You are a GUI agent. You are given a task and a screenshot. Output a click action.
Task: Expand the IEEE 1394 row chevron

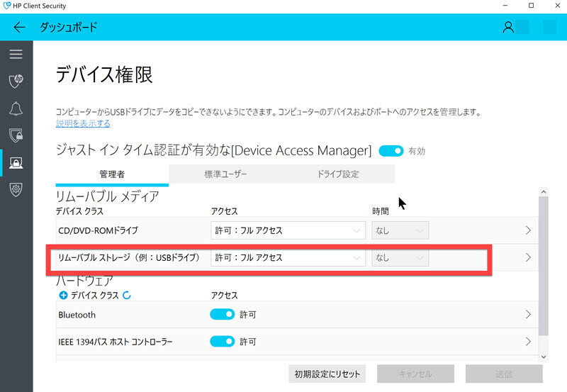(528, 342)
